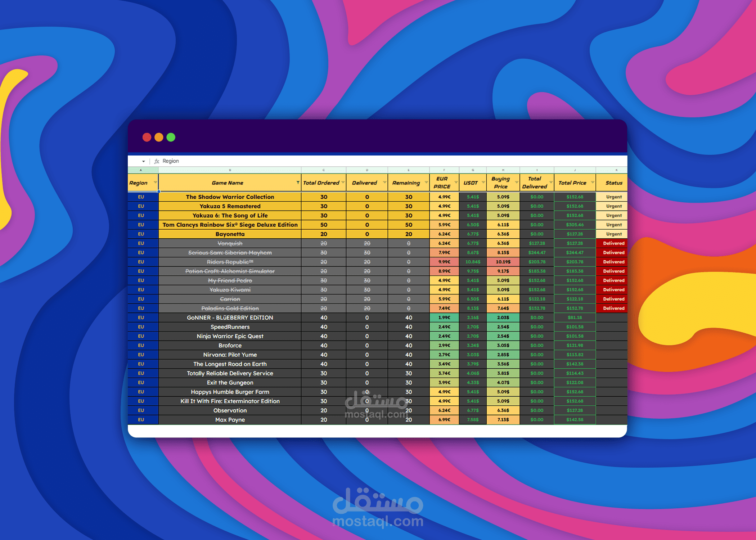The image size is (756, 540).
Task: Select the Riders Republic cell
Action: coord(230,262)
